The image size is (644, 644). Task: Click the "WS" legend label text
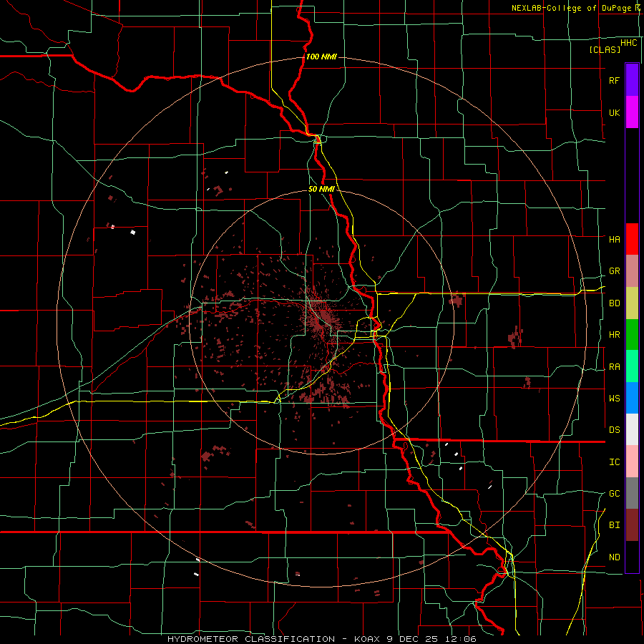[614, 399]
